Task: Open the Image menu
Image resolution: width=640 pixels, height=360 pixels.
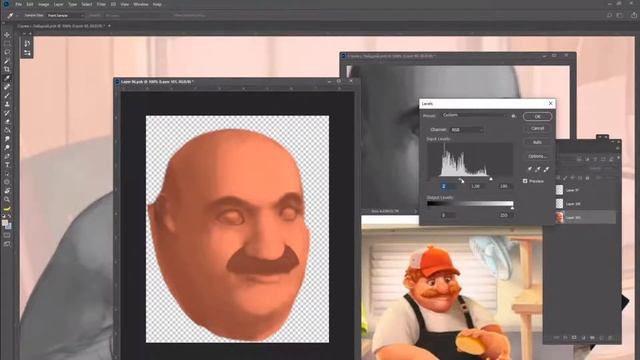Action: point(43,4)
